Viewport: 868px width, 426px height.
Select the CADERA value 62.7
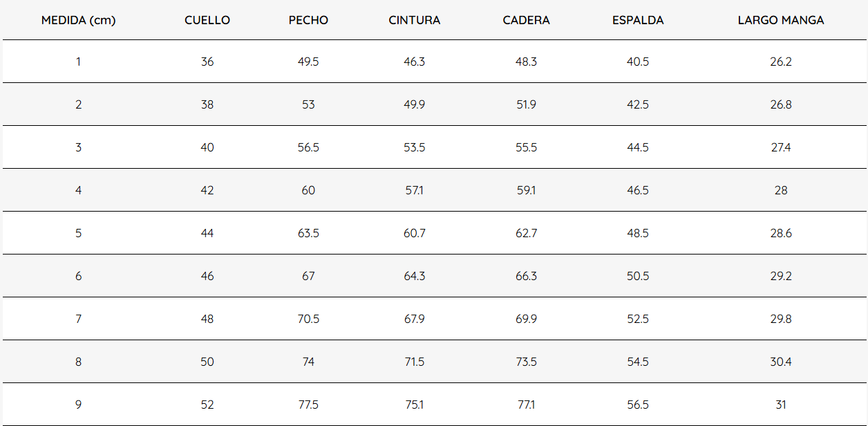point(527,233)
